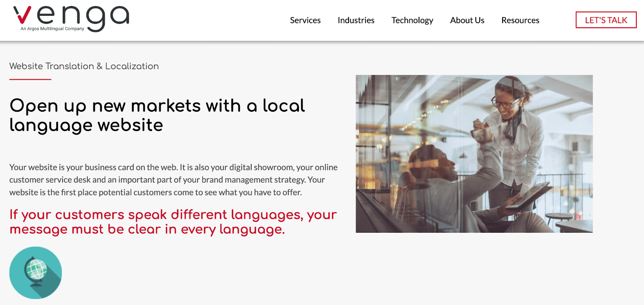The image size is (644, 305).
Task: Expand the Resources navigation item
Action: (520, 20)
